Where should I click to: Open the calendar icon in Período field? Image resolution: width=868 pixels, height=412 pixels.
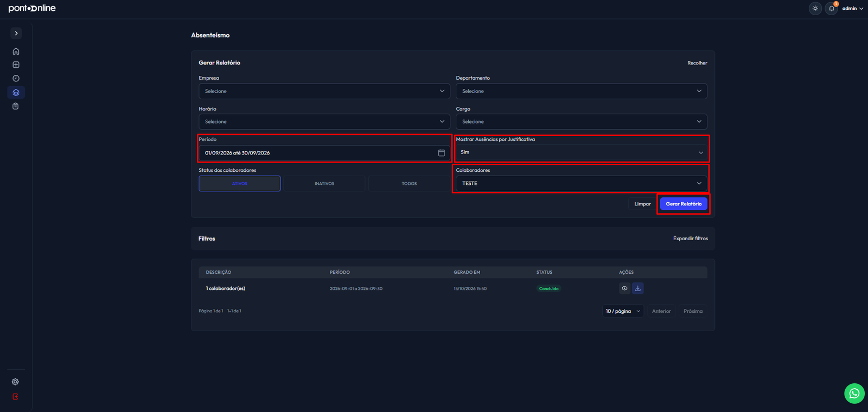coord(442,153)
